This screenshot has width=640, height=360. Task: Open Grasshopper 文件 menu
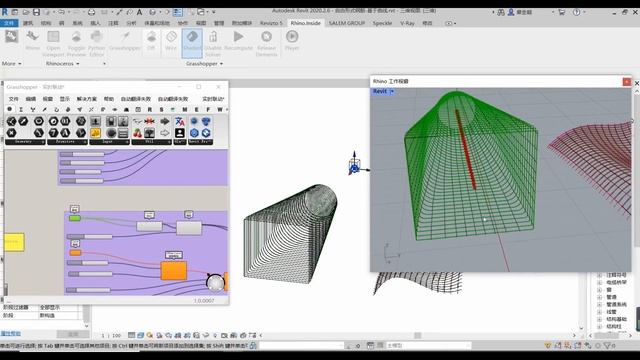point(13,99)
